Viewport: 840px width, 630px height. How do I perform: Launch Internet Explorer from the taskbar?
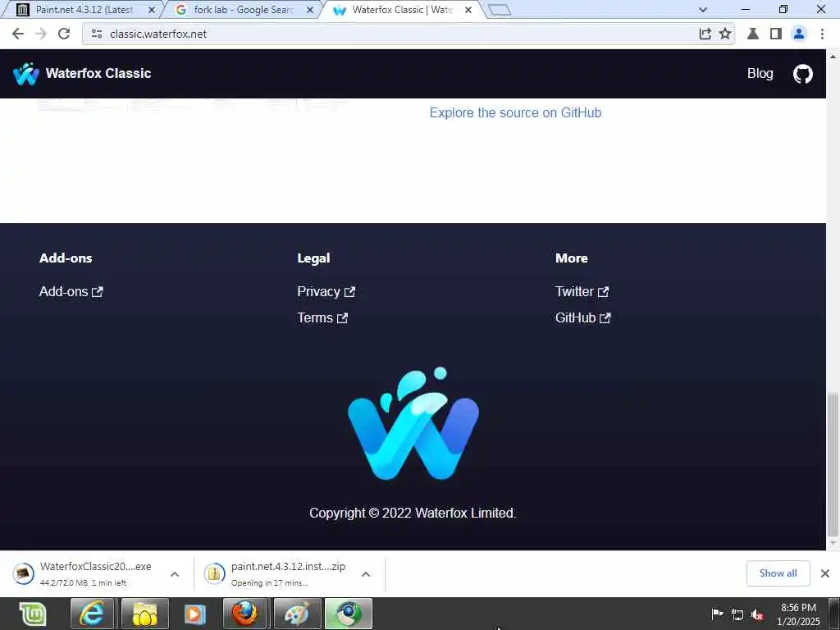(92, 614)
